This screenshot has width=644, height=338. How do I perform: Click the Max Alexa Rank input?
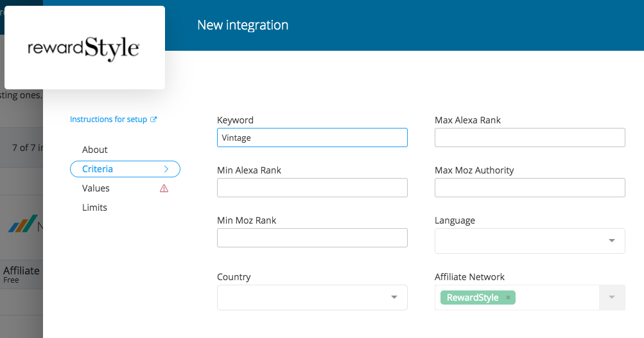[x=530, y=138]
